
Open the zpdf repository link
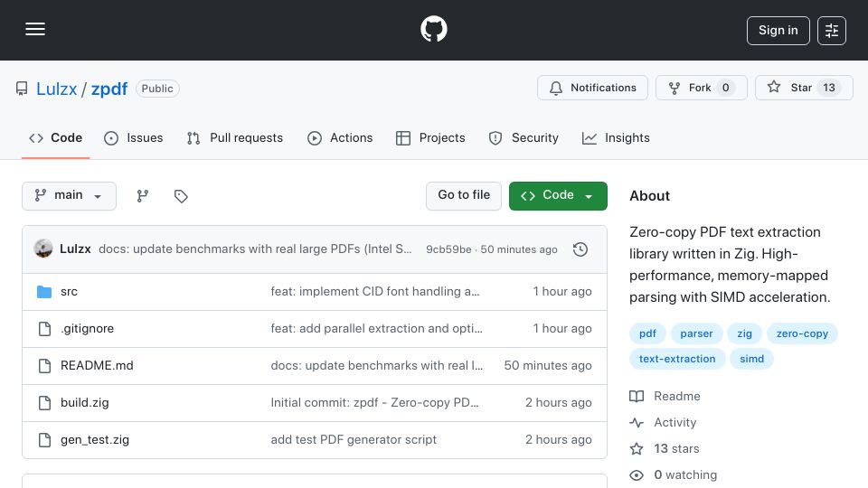(109, 89)
